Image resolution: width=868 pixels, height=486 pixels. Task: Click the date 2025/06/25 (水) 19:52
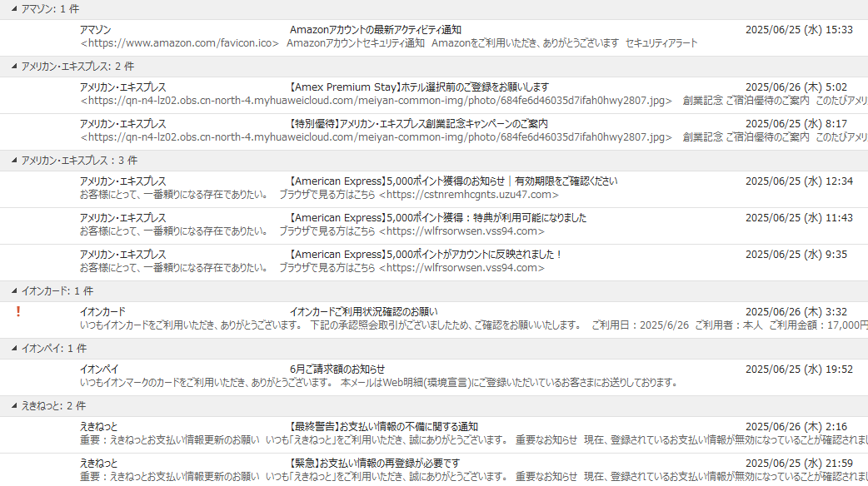(799, 369)
